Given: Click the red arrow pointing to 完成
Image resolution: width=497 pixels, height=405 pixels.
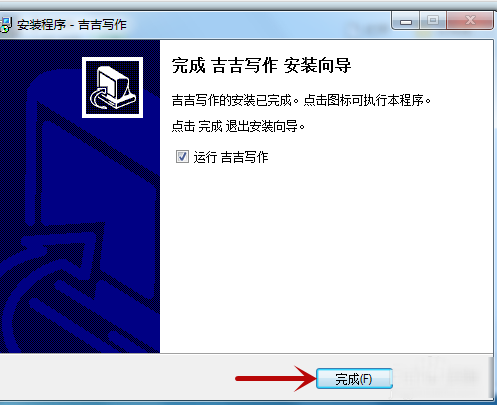Looking at the screenshot, I should [275, 378].
